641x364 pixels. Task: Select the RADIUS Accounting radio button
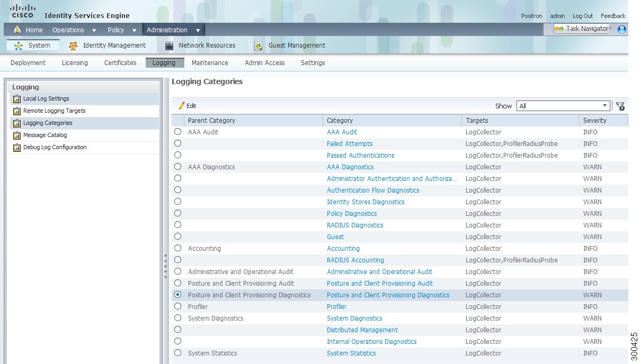coord(177,260)
